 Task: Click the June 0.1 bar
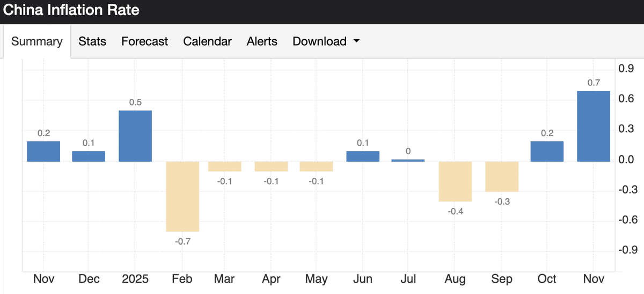pos(363,156)
